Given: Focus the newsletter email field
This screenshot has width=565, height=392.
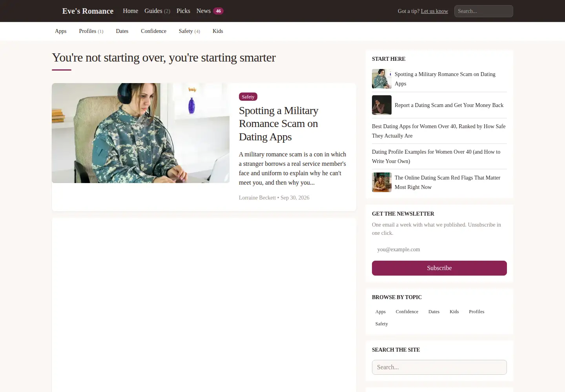Looking at the screenshot, I should point(439,249).
